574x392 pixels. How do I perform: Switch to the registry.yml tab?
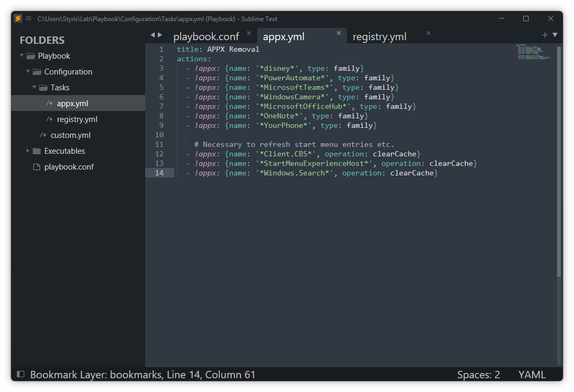(379, 36)
